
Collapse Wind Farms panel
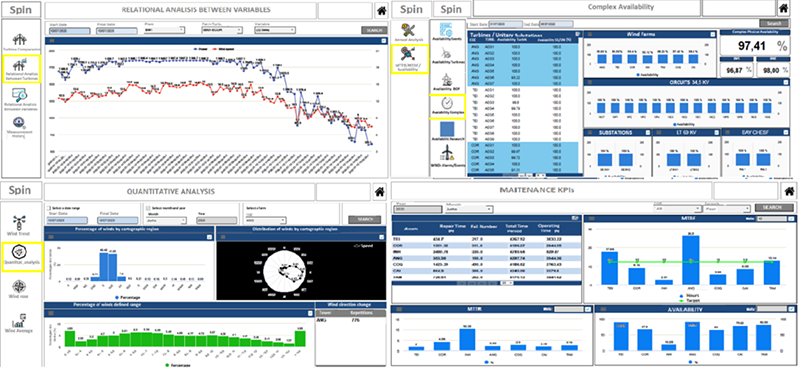(x=712, y=35)
